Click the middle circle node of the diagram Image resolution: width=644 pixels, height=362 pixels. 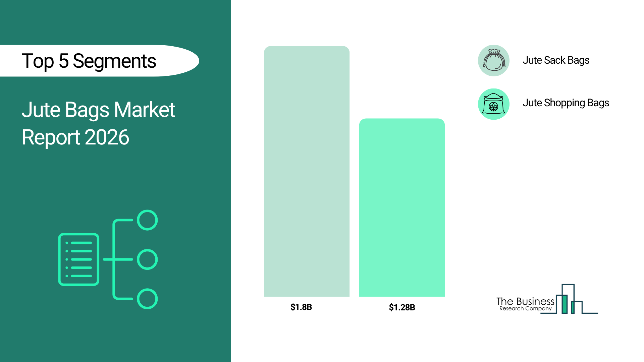click(x=147, y=259)
